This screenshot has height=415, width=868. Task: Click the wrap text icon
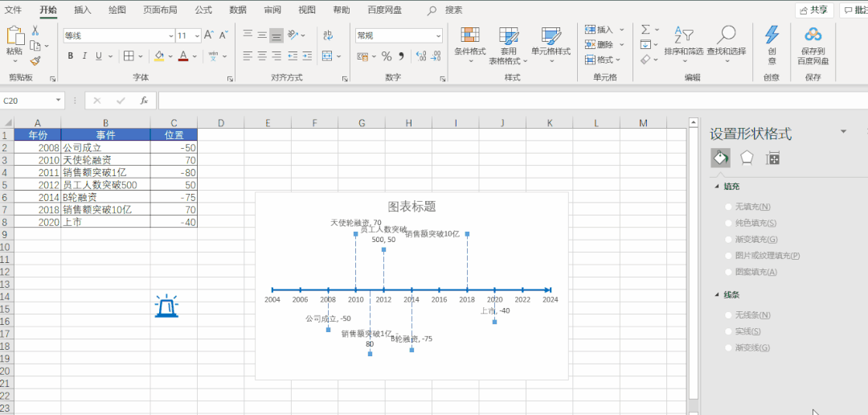(328, 35)
